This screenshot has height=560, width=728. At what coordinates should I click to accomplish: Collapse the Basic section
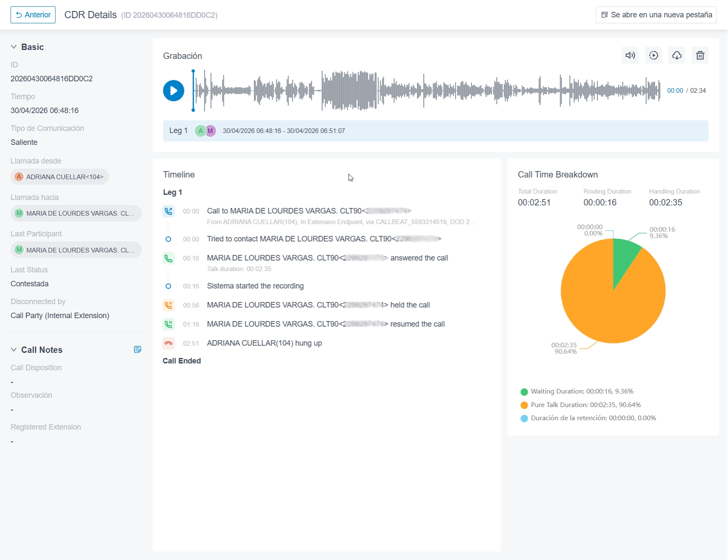click(x=14, y=47)
